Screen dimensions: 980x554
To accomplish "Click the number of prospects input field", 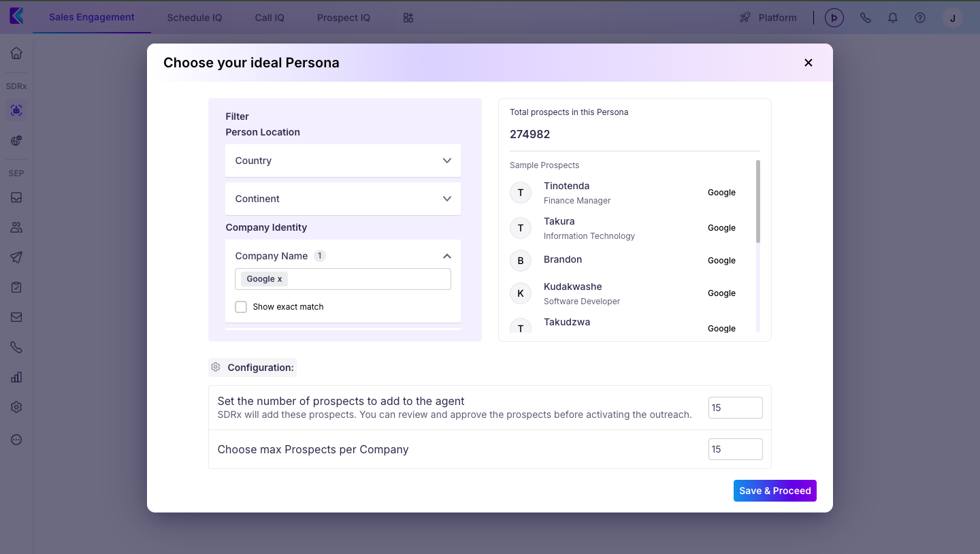I will coord(735,408).
